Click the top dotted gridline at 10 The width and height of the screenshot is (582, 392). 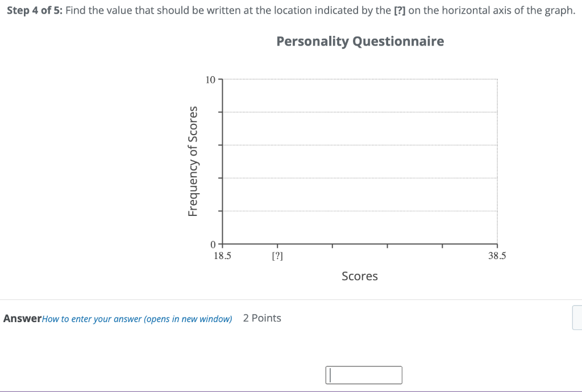360,80
